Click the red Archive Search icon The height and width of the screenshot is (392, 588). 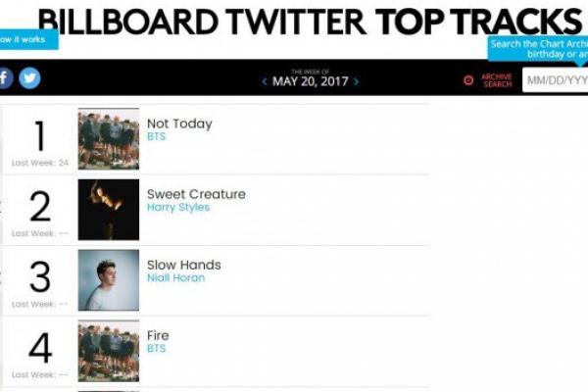pyautogui.click(x=468, y=80)
